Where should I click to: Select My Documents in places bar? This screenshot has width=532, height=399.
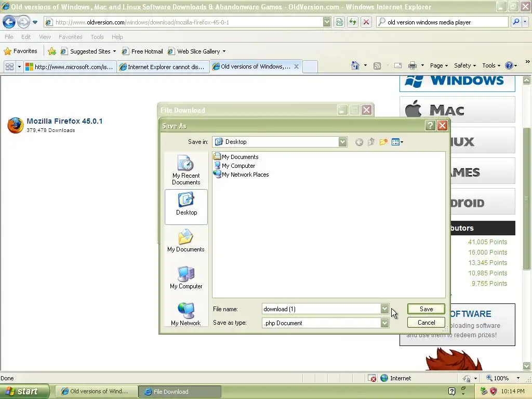click(x=186, y=241)
